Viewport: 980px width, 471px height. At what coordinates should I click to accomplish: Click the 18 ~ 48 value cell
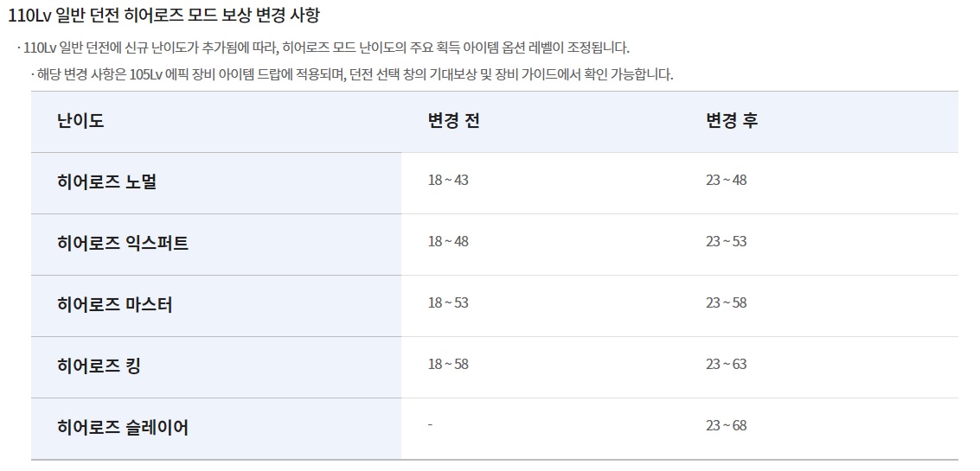coord(448,241)
